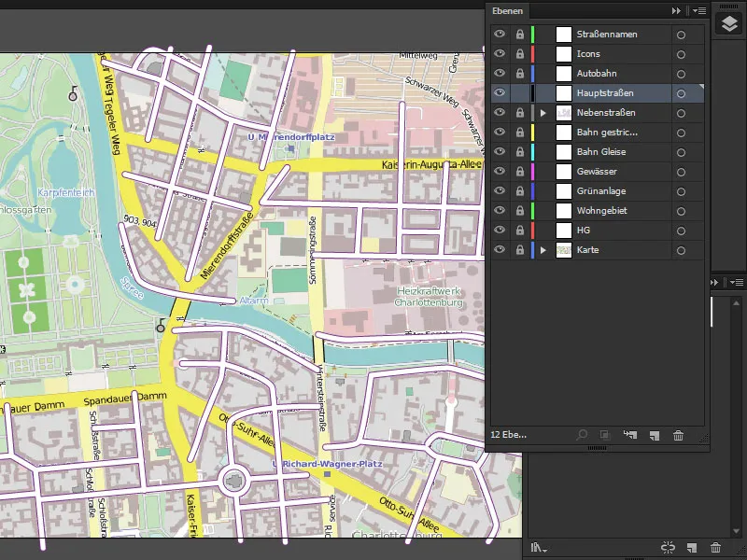Click the locate object magnifier icon
The width and height of the screenshot is (747, 560).
[581, 435]
